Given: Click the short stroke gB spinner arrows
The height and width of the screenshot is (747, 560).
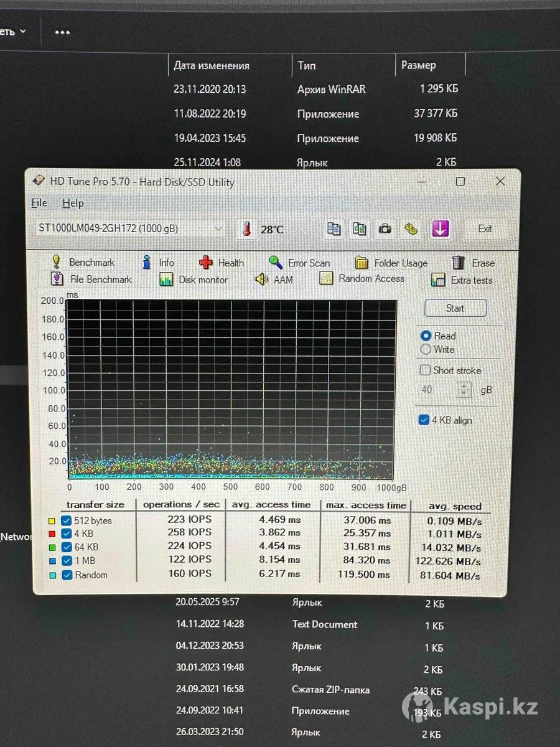Looking at the screenshot, I should pyautogui.click(x=464, y=390).
